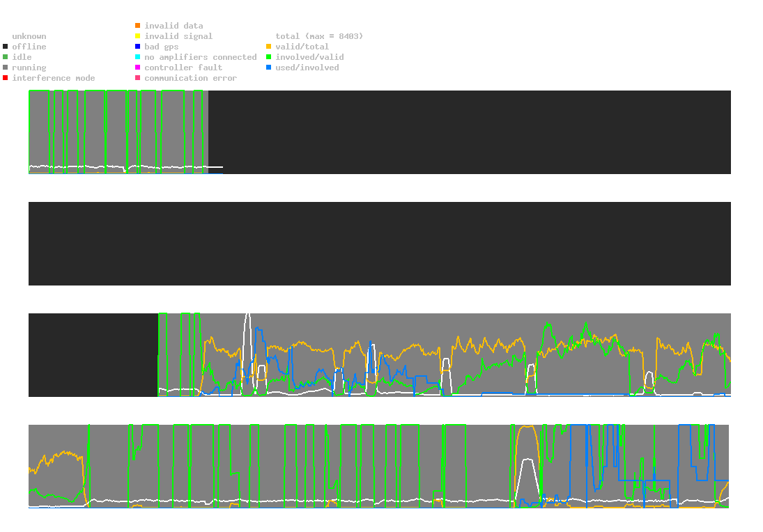Screen dimensions: 763x532
Task: Click the 'bad gps' legend label
Action: [x=162, y=47]
